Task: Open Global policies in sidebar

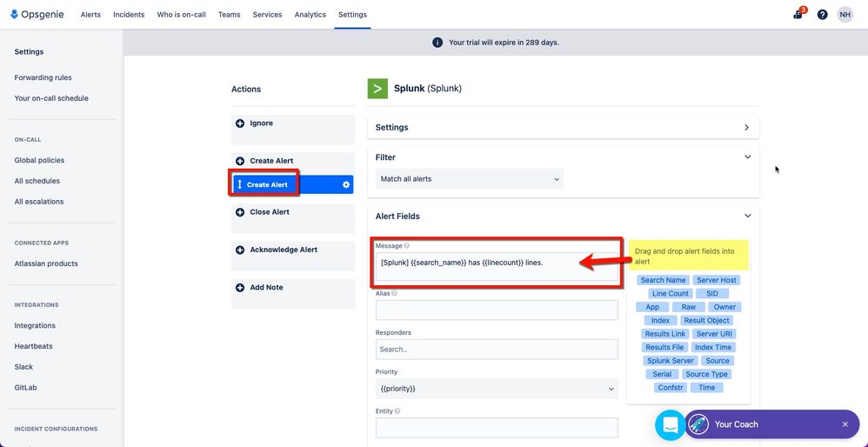Action: (39, 160)
